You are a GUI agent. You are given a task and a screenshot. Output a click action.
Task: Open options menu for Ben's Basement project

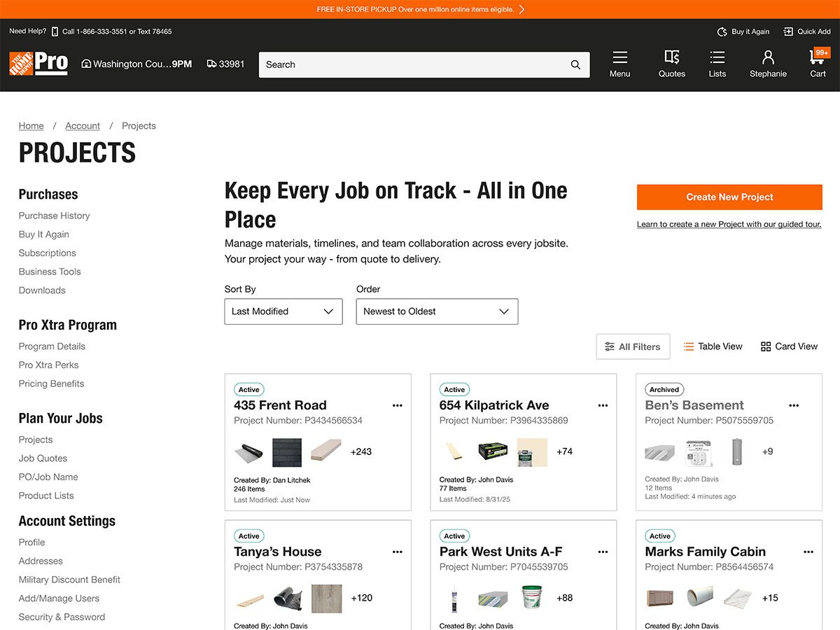point(794,405)
